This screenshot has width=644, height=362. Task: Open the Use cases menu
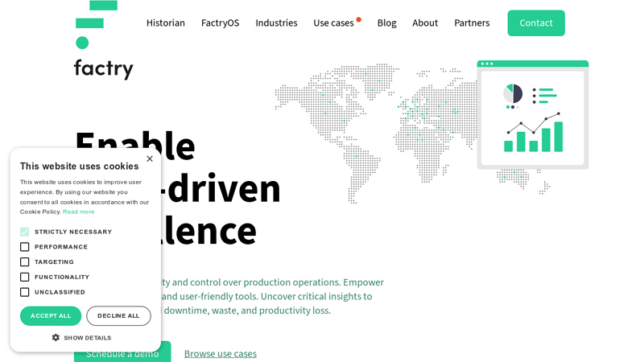point(333,23)
